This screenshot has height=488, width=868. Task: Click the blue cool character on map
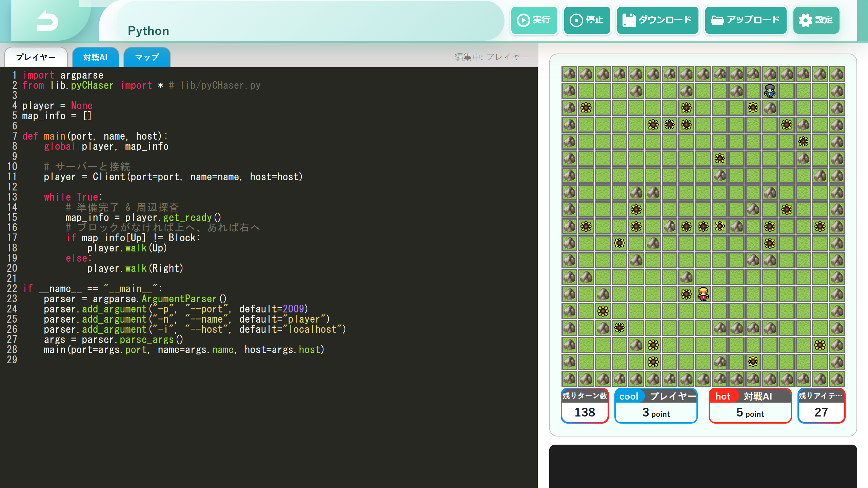pos(770,91)
